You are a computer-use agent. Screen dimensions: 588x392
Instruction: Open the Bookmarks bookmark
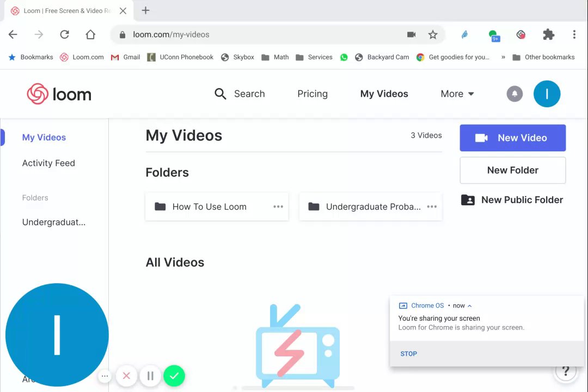[30, 57]
